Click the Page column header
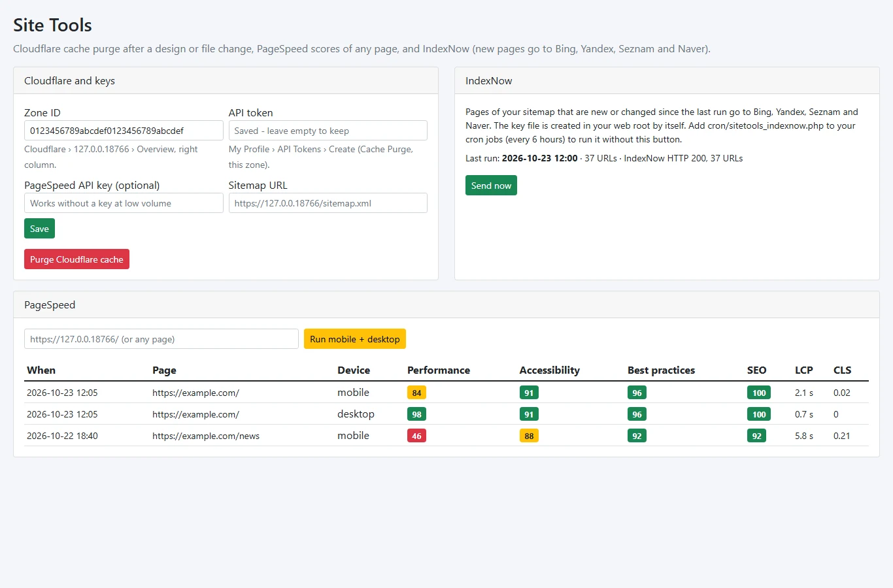 pyautogui.click(x=164, y=370)
